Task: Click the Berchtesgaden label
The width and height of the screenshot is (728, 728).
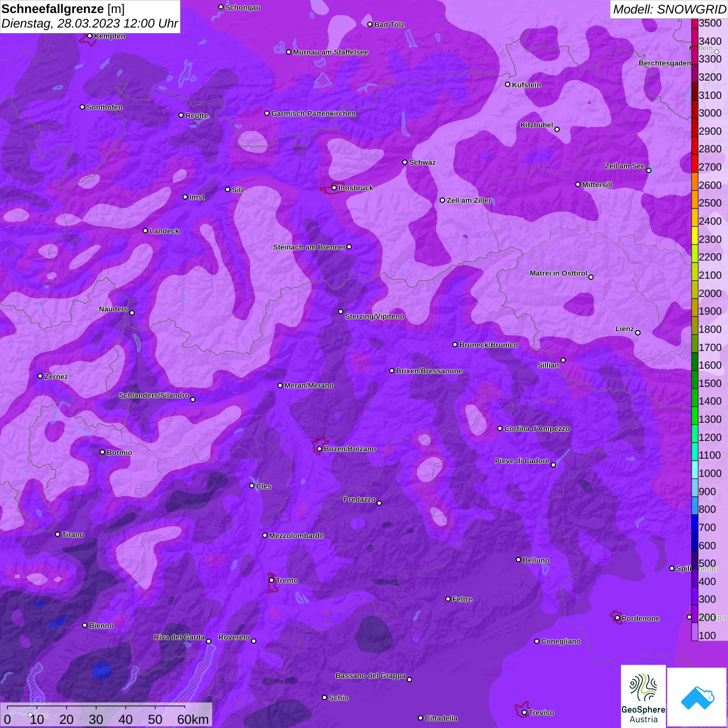Action: click(x=665, y=63)
